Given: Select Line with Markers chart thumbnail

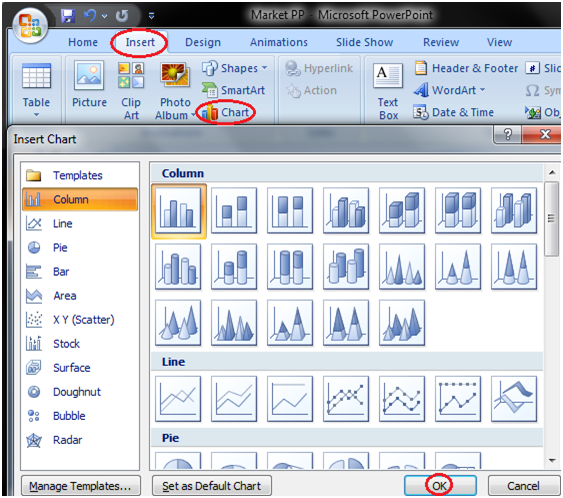Looking at the screenshot, I should point(346,399).
